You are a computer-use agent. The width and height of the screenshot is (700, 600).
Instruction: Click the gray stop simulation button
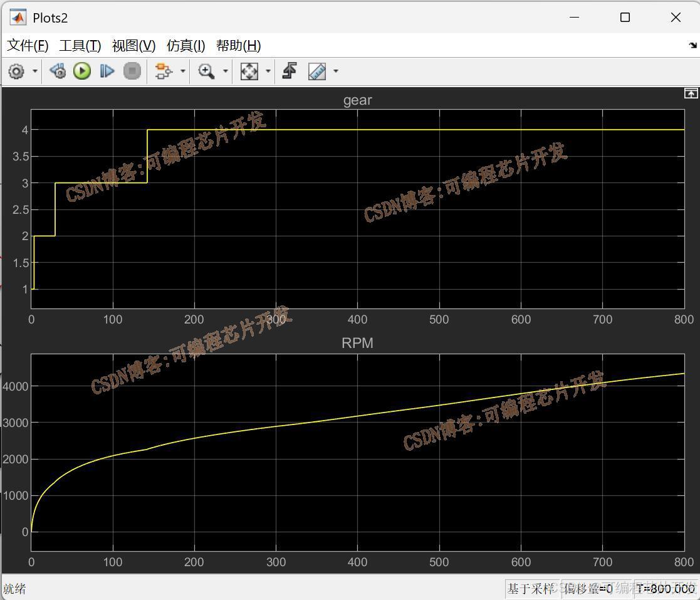pos(132,71)
